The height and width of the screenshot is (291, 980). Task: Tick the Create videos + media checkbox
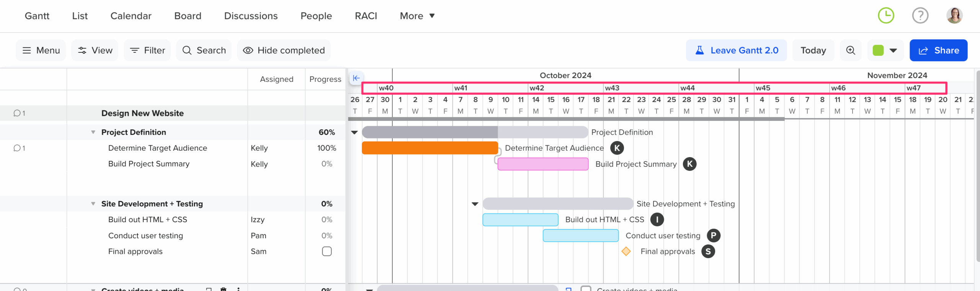[x=586, y=289]
